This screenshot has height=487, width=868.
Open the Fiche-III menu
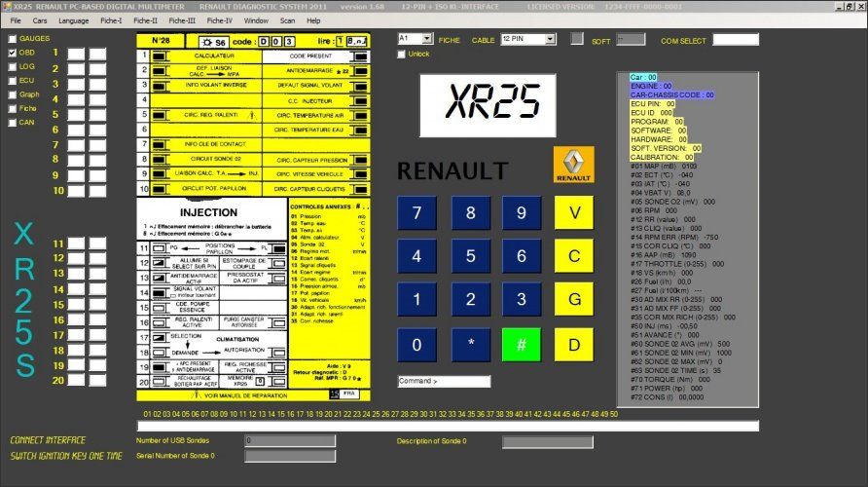(x=182, y=20)
